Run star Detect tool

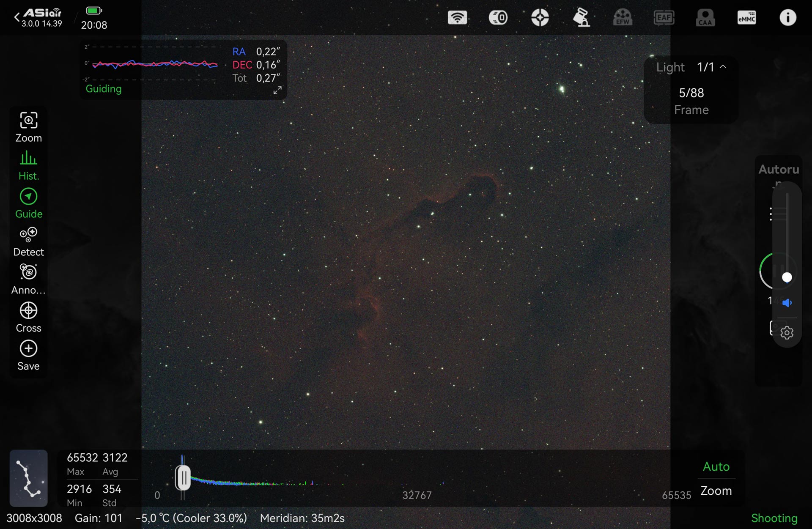(x=29, y=241)
